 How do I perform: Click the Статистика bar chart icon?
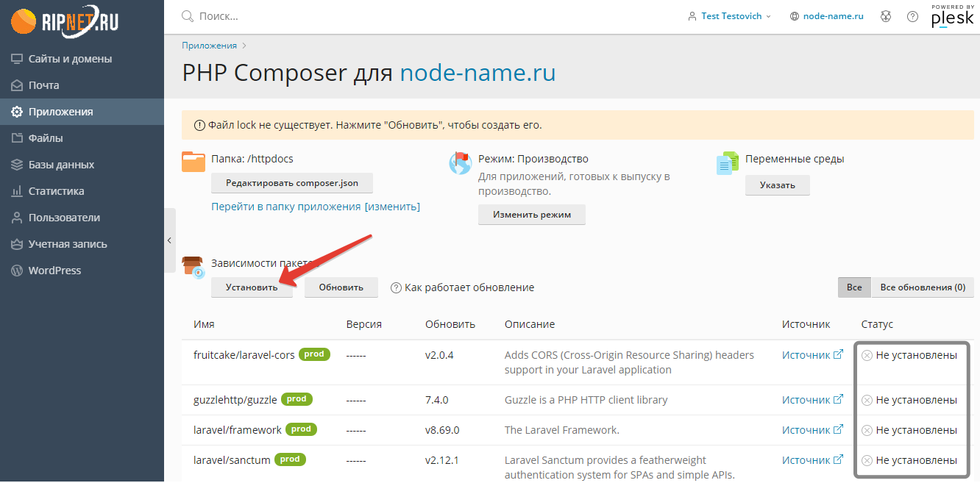[17, 191]
